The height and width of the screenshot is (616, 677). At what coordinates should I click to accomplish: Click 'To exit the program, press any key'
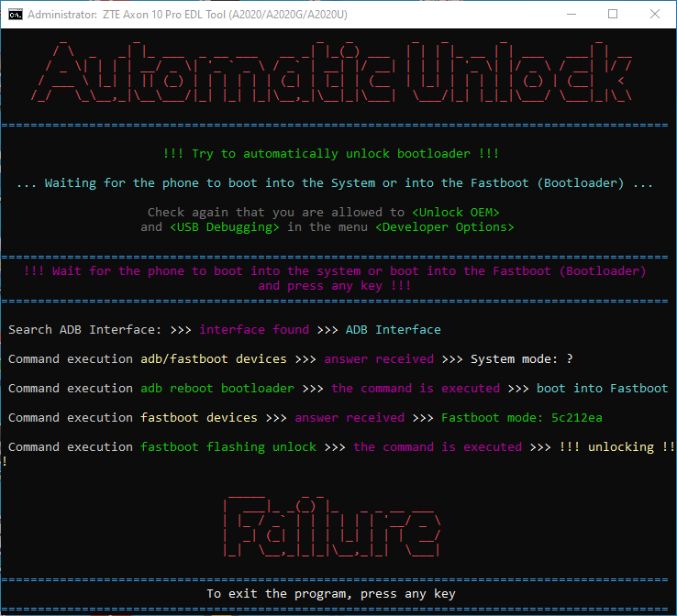coord(331,594)
